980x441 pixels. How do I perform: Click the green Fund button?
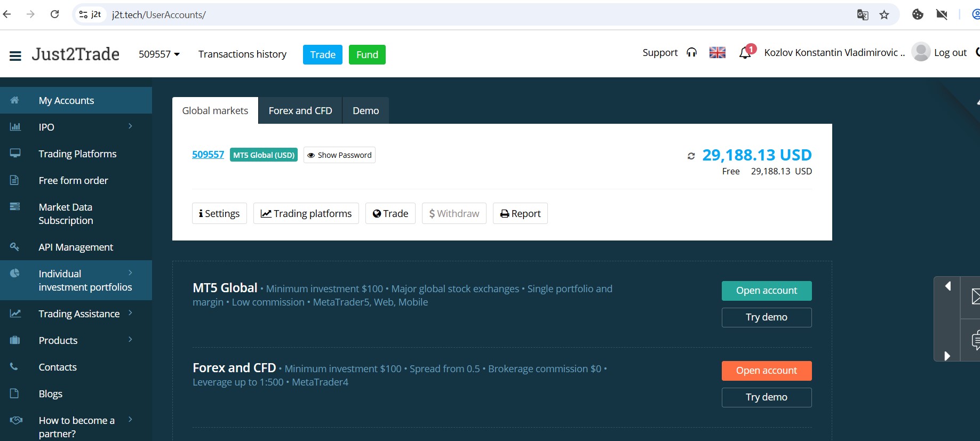point(367,55)
